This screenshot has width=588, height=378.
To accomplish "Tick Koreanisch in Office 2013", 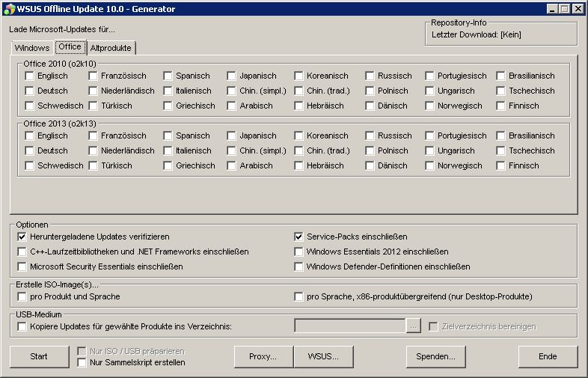I will click(x=298, y=135).
